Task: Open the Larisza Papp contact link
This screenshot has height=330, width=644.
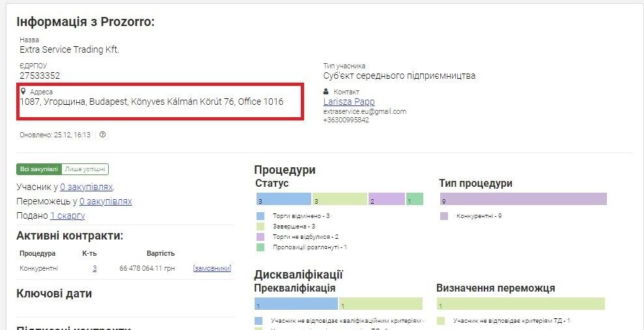Action: pyautogui.click(x=349, y=102)
